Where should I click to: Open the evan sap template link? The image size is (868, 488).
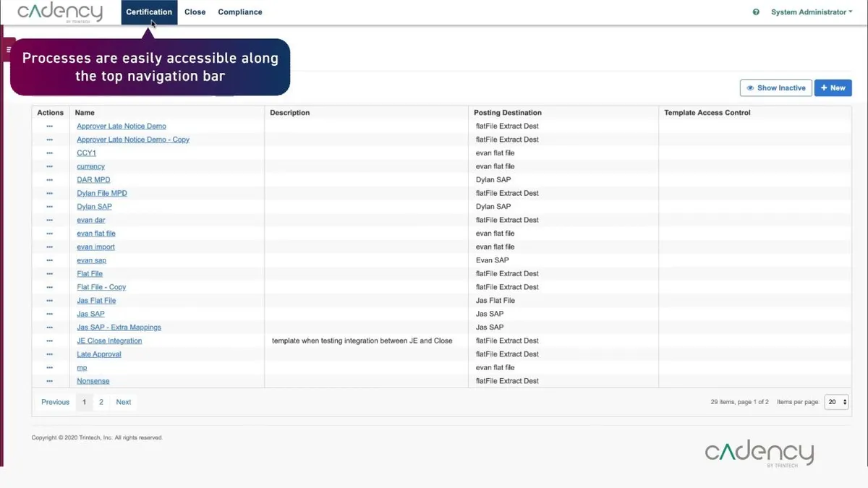[92, 260]
